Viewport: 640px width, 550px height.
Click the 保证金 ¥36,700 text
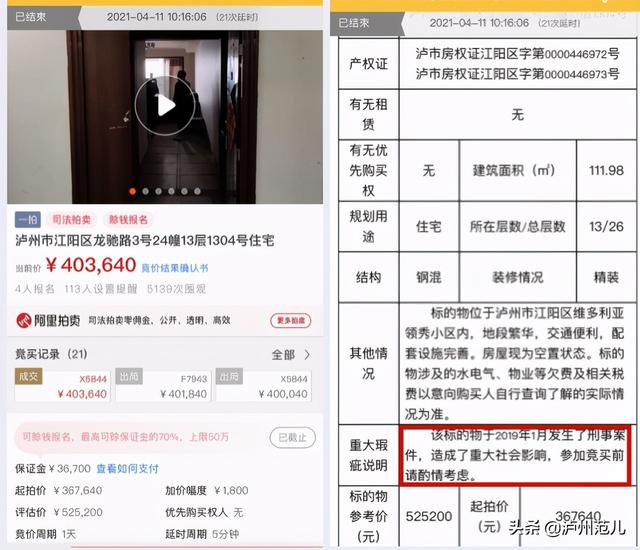coord(53,468)
